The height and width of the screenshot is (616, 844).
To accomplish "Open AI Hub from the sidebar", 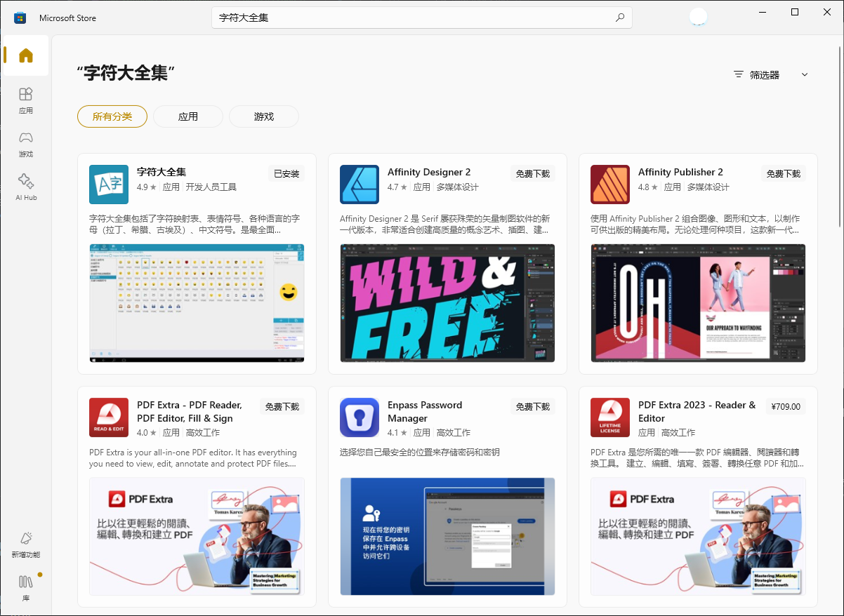I will (x=26, y=187).
